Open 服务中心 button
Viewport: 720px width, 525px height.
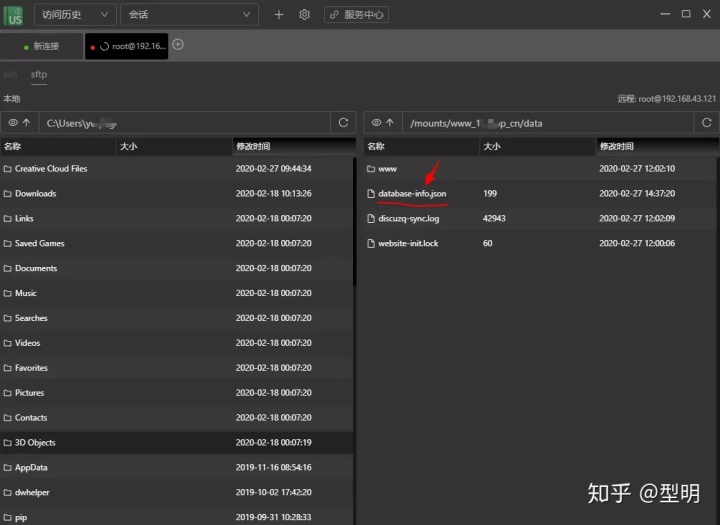pos(356,15)
